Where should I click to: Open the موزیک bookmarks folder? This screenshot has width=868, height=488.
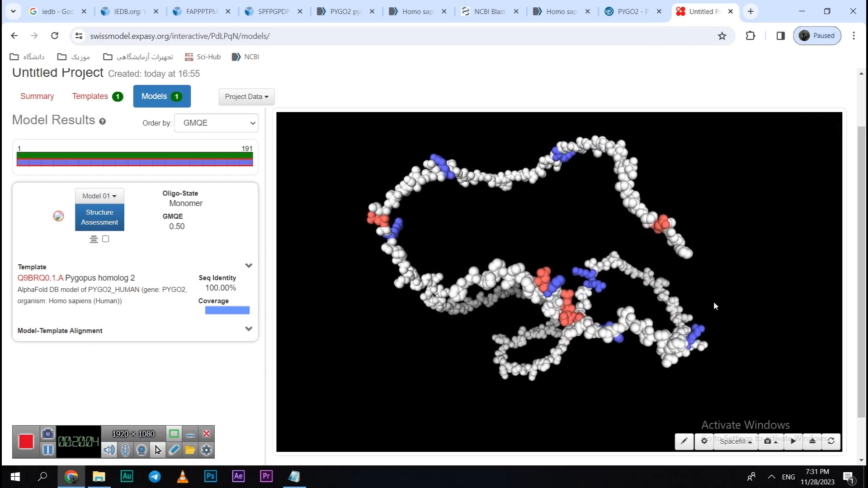tap(74, 56)
